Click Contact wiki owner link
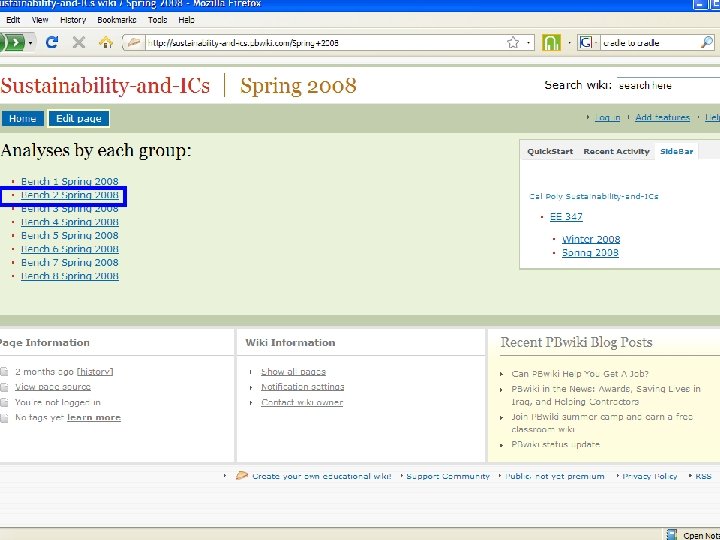Viewport: 720px width, 540px height. click(302, 402)
